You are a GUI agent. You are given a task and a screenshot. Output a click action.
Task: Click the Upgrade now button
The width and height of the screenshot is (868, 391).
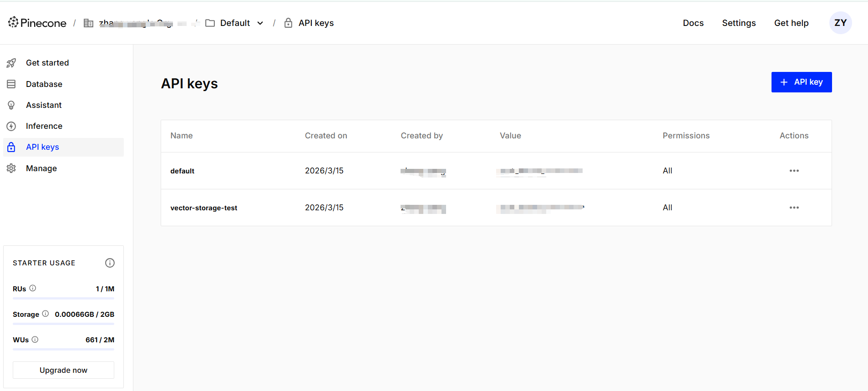63,370
